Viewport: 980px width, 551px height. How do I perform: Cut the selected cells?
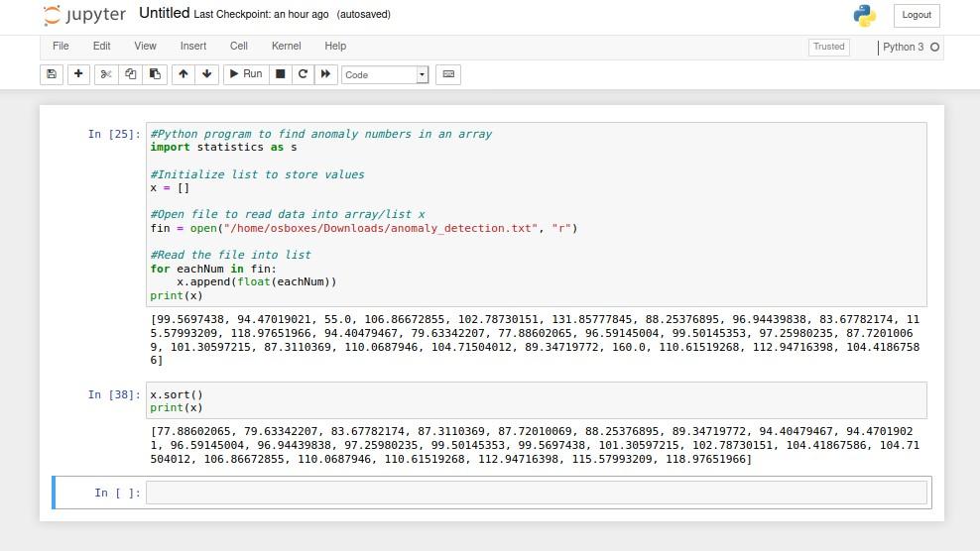pos(105,74)
